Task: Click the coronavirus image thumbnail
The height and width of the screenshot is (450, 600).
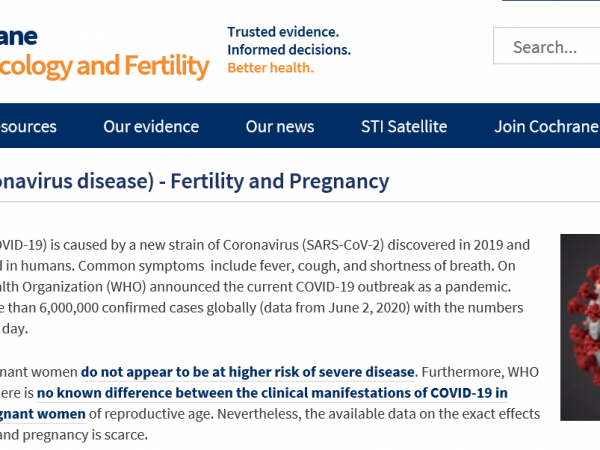Action: click(x=580, y=327)
